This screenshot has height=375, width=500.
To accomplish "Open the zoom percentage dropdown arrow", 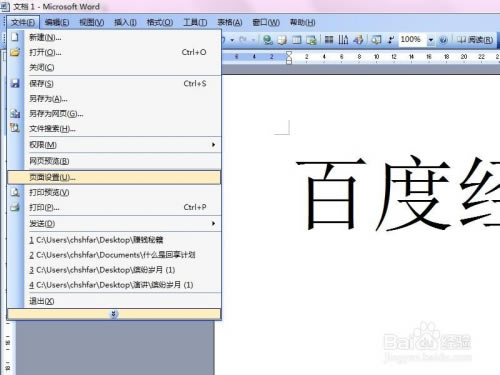I will pos(431,40).
